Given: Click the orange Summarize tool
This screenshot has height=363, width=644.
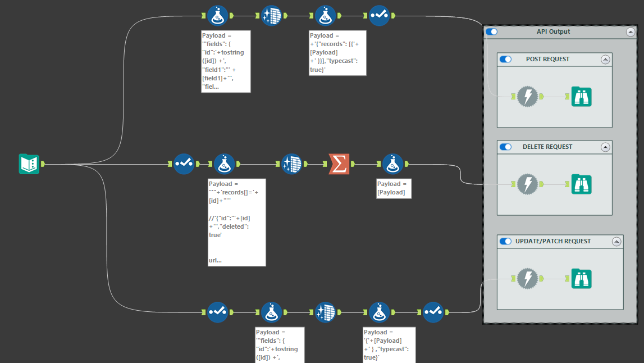Looking at the screenshot, I should click(x=339, y=164).
